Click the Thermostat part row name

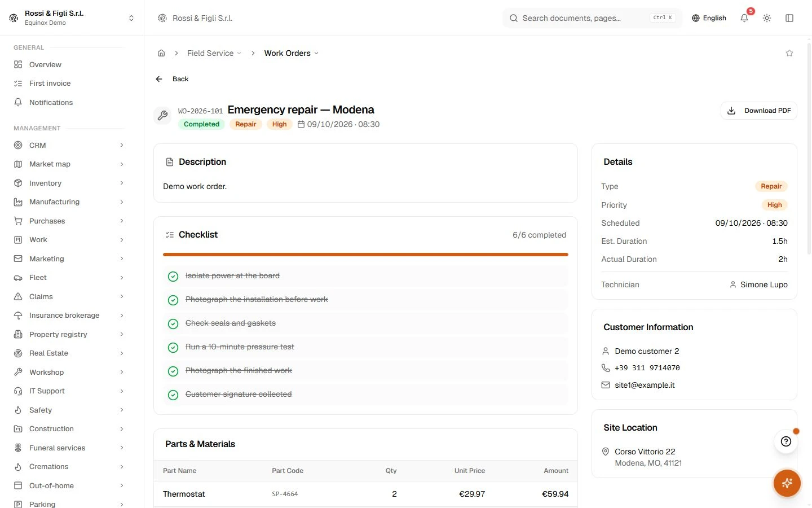184,494
